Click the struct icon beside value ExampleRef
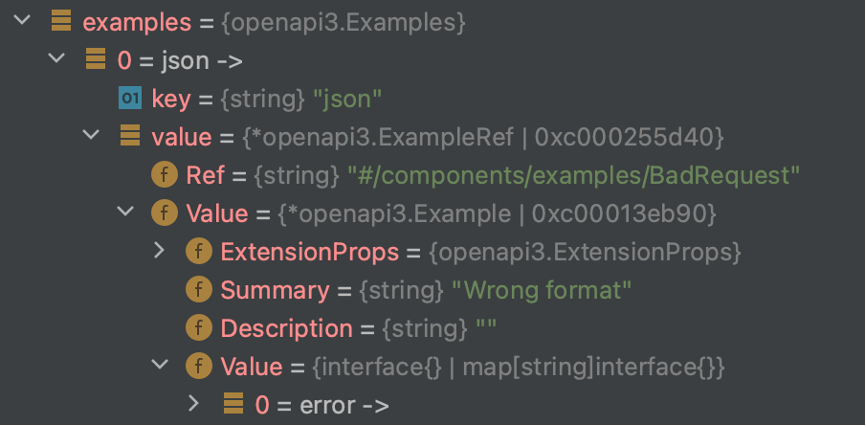This screenshot has height=427, width=866. [130, 136]
